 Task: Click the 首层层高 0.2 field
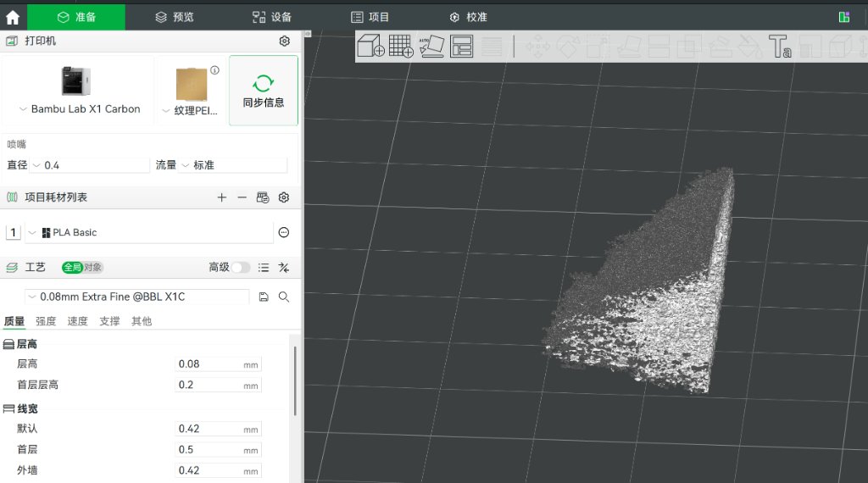[x=218, y=385]
